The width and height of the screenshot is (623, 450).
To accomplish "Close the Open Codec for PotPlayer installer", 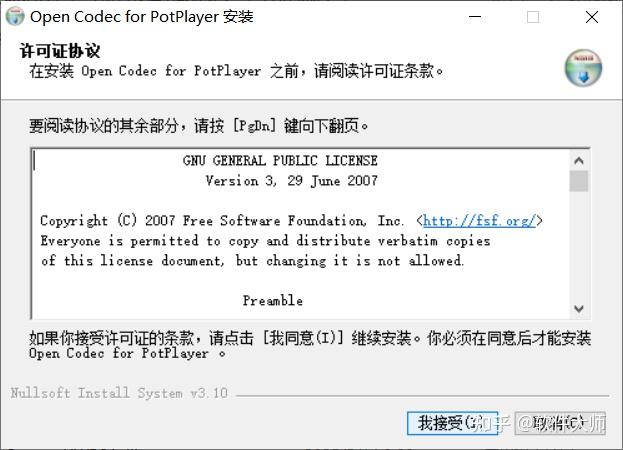I will click(x=592, y=17).
